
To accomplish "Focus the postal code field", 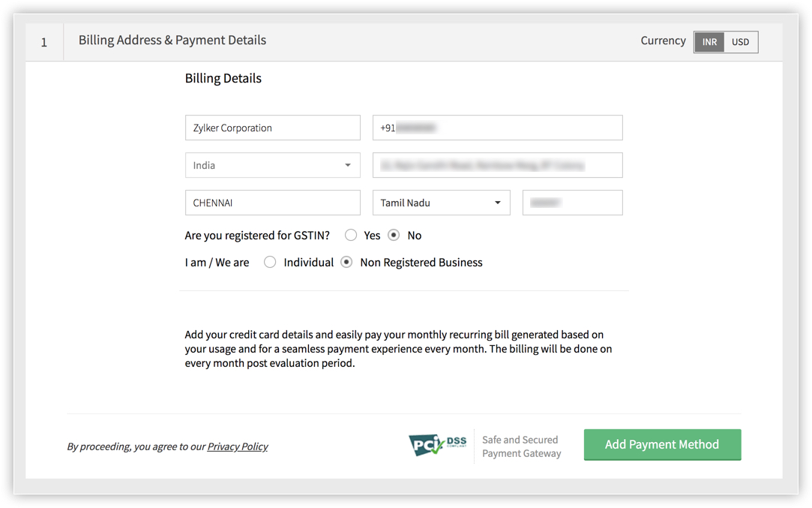I will (572, 203).
